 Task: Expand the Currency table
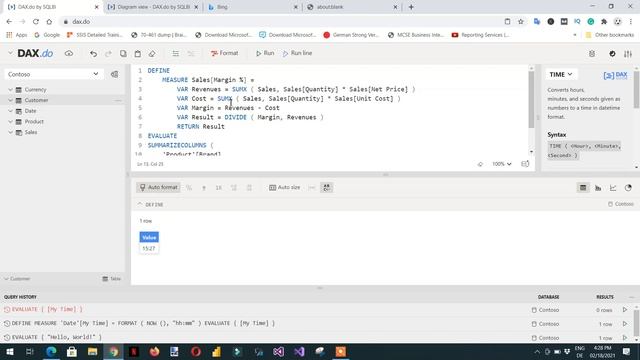(x=10, y=89)
